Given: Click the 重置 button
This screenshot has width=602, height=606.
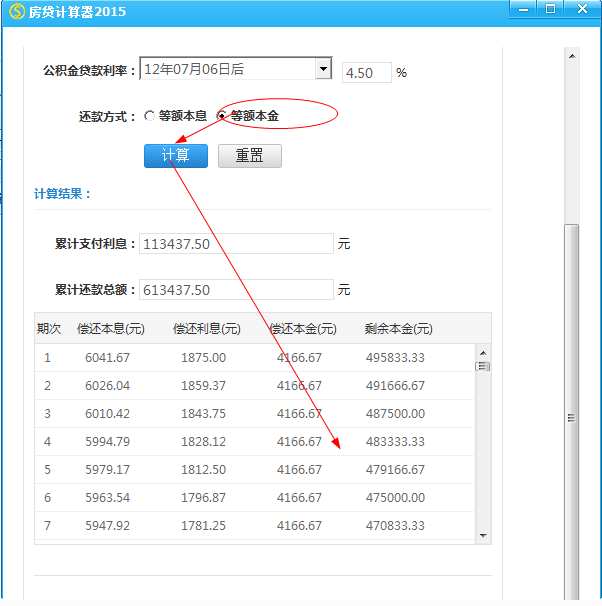Looking at the screenshot, I should click(x=250, y=156).
